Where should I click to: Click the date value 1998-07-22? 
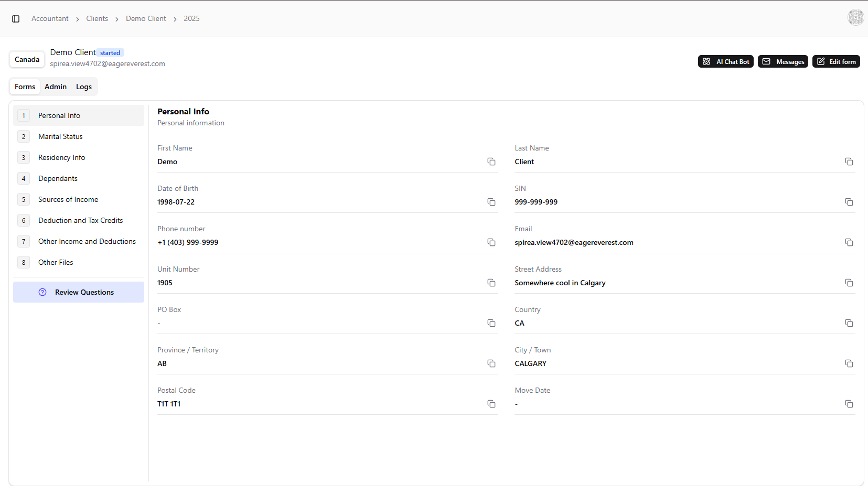click(176, 202)
